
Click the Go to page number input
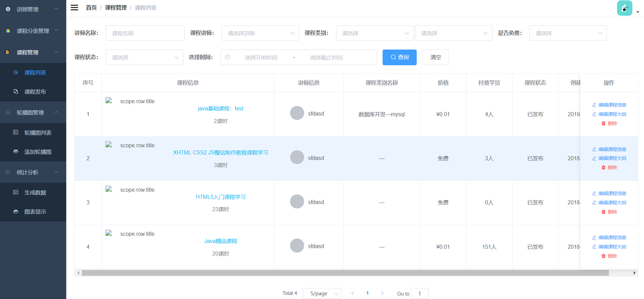point(419,294)
